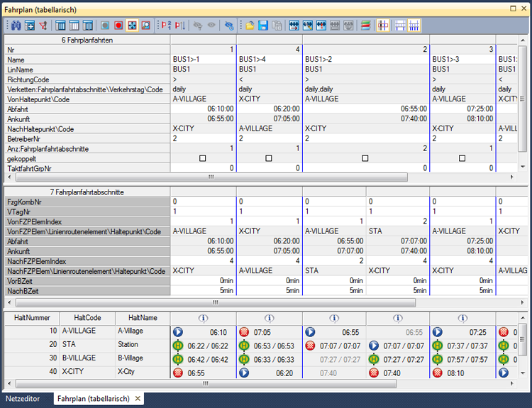Click the red funnel filter icon
The image size is (532, 408).
pos(43,25)
